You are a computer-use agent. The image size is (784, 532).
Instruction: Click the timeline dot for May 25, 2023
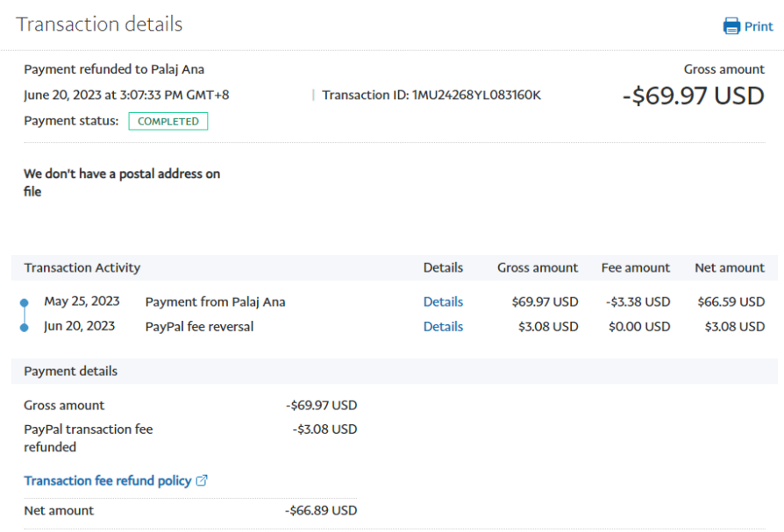pos(25,303)
